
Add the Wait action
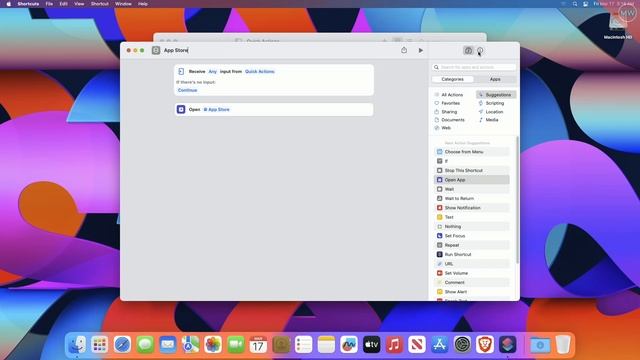coord(471,189)
